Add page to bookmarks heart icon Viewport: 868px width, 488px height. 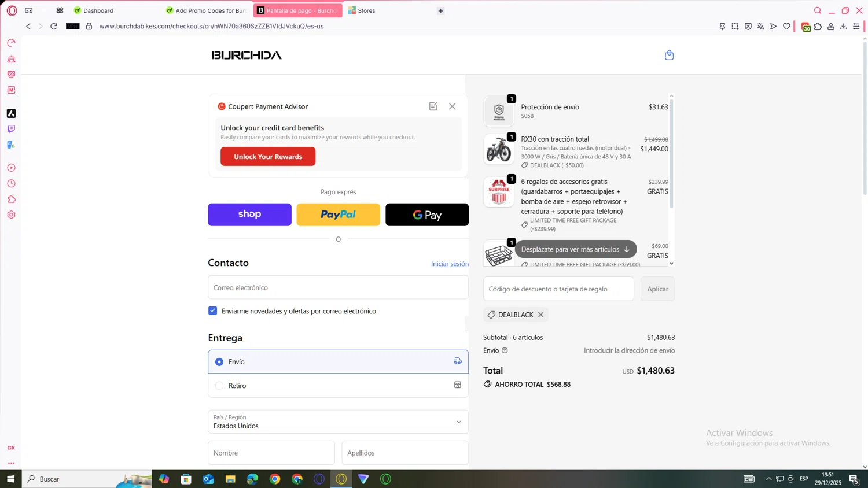pos(786,27)
